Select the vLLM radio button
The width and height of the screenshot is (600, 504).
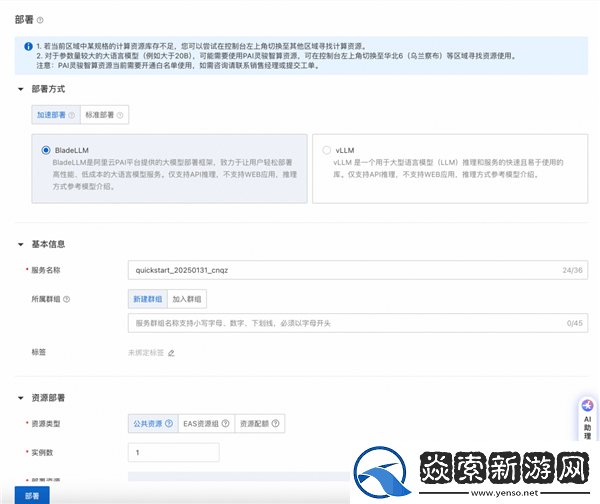pos(326,150)
